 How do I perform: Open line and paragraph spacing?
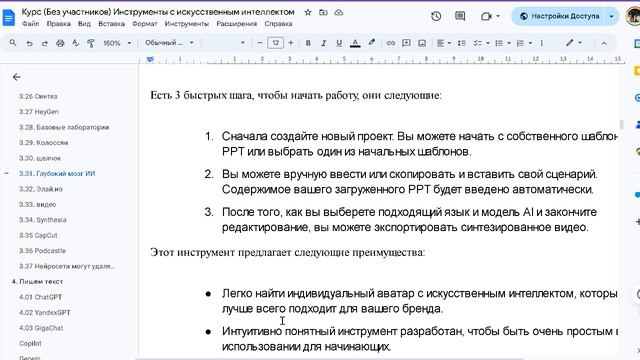pyautogui.click(x=462, y=43)
